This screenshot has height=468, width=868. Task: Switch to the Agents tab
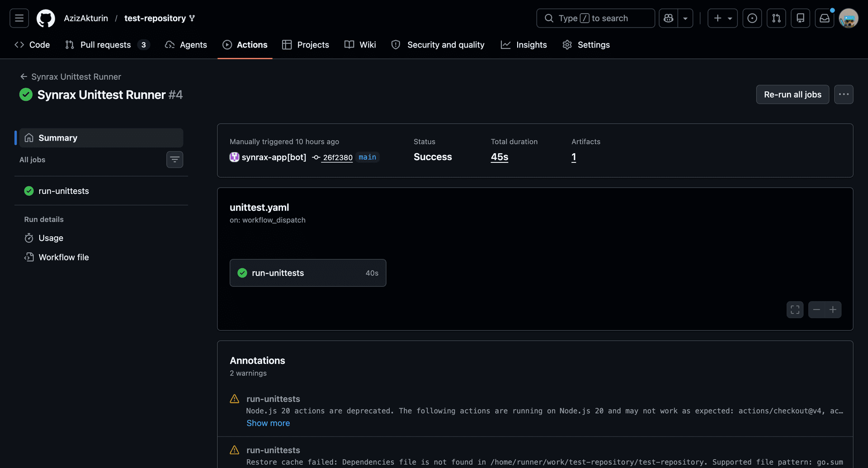tap(186, 45)
